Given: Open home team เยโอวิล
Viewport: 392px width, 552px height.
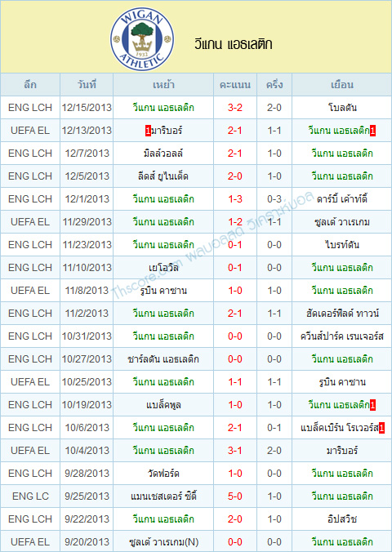Looking at the screenshot, I should [x=163, y=268].
